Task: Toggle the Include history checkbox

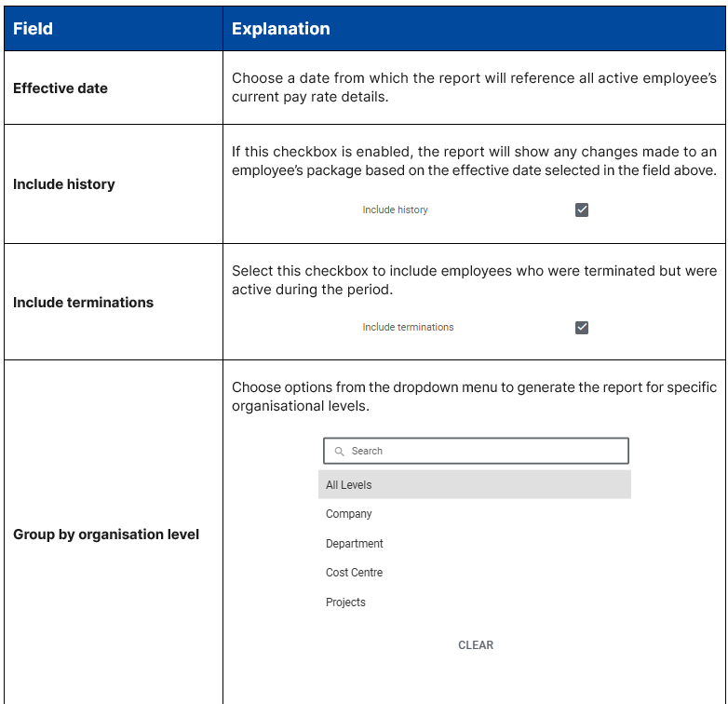Action: [582, 210]
